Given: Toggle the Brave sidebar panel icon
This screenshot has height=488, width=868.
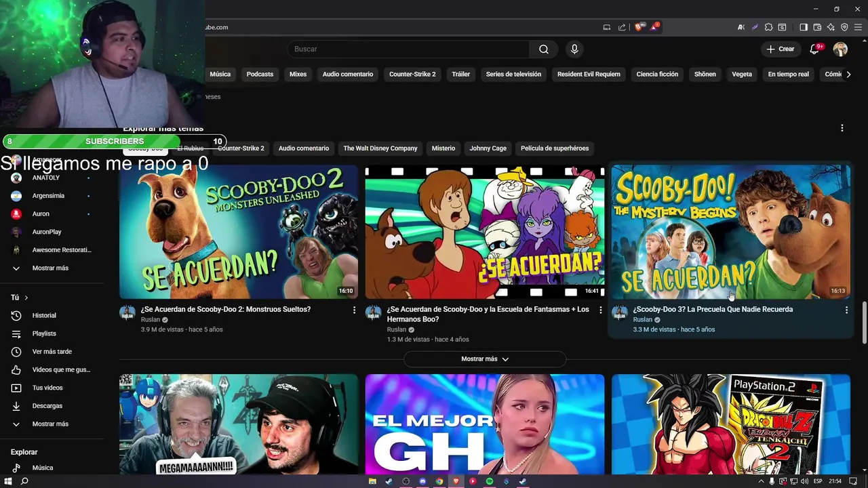Looking at the screenshot, I should click(804, 27).
